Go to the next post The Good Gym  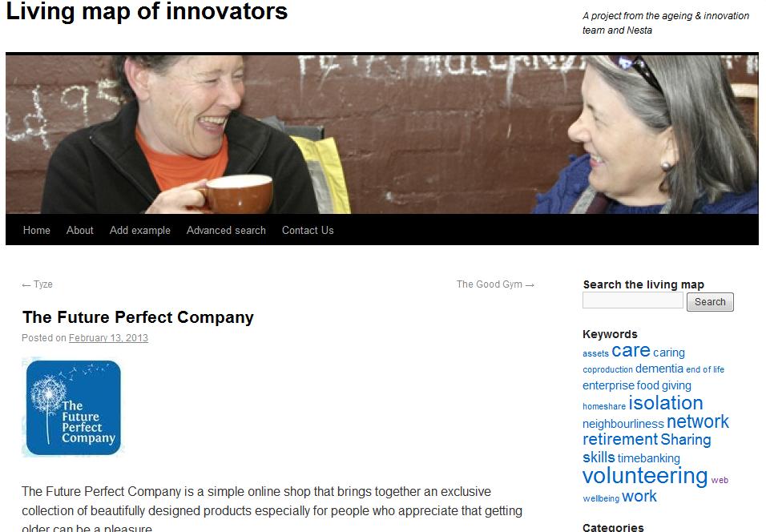495,284
